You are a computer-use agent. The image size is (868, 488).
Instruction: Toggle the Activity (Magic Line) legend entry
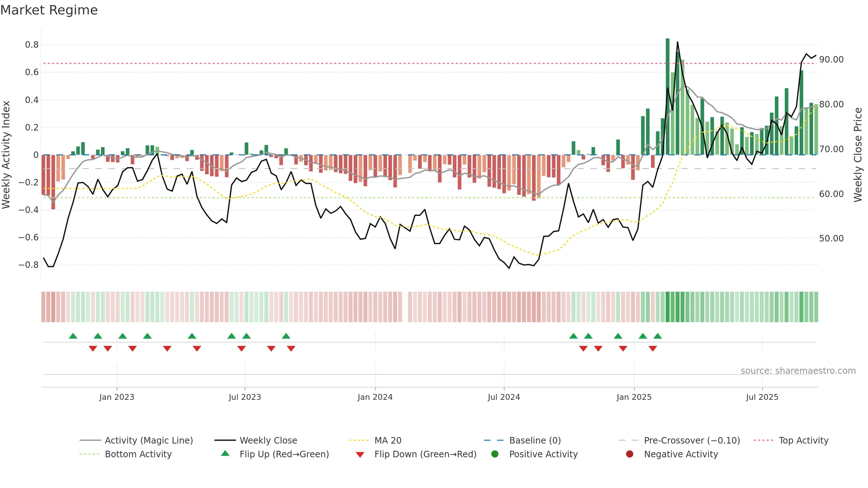coord(136,440)
